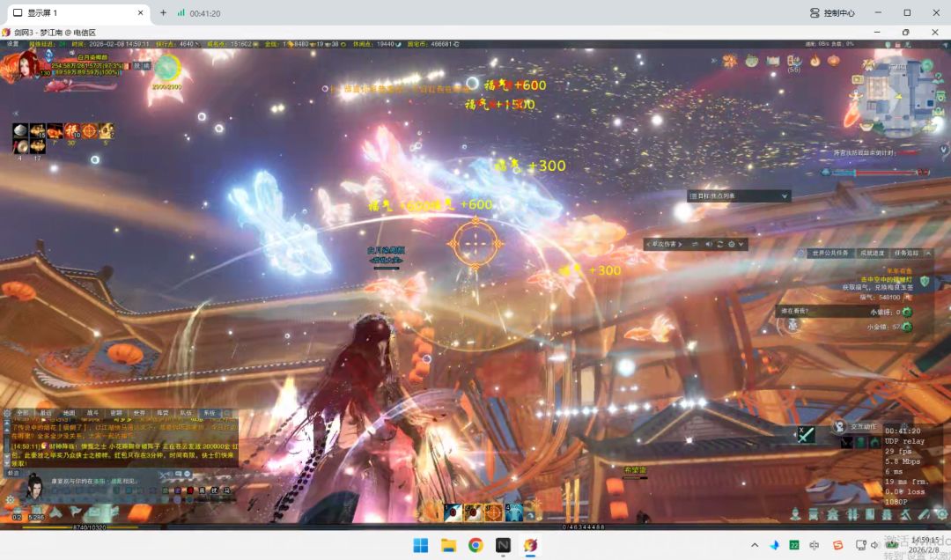This screenshot has width=951, height=560.
Task: Switch to 成就进度 tab
Action: (x=872, y=253)
